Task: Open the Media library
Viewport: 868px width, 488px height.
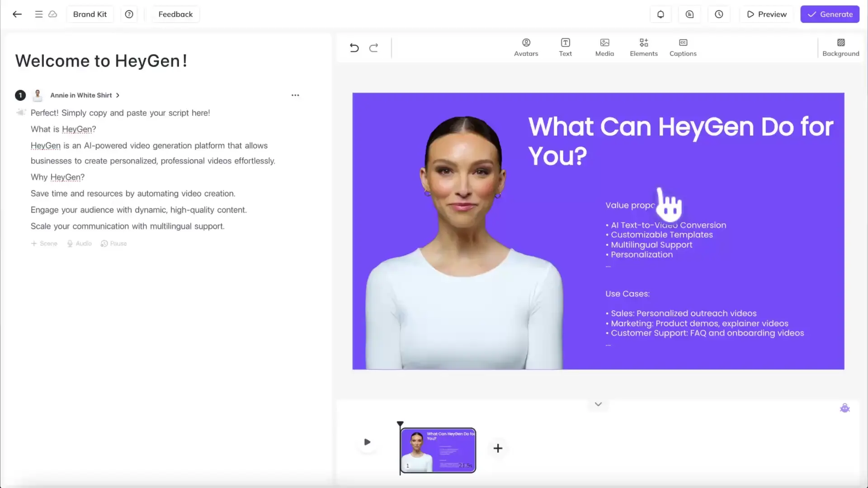Action: coord(604,47)
